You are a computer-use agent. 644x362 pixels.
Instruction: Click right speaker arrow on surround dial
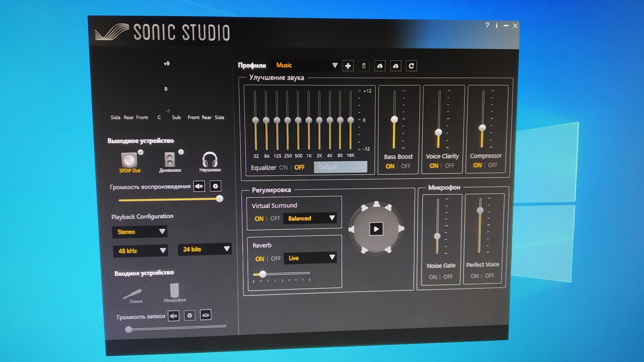pos(401,228)
